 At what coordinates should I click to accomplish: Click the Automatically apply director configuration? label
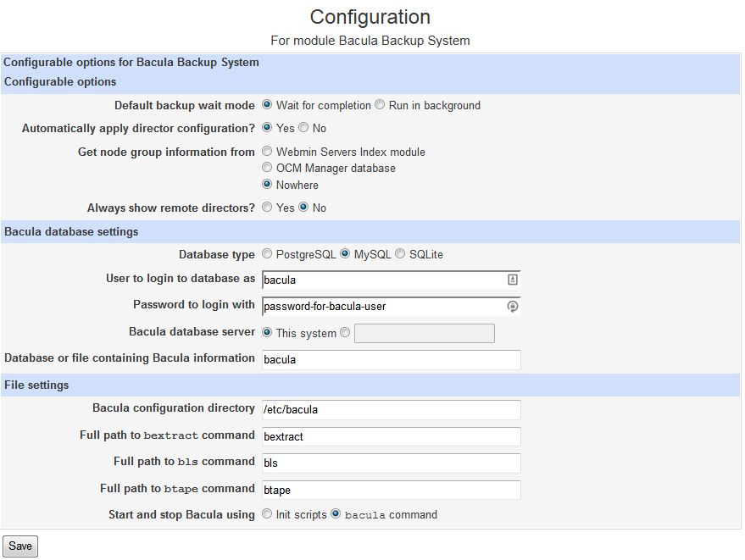pos(138,128)
